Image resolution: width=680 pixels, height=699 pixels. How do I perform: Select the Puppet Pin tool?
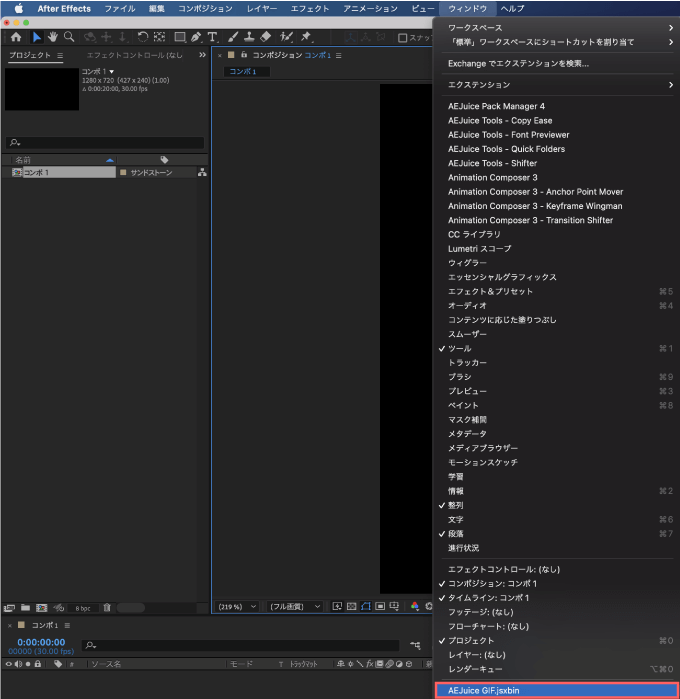pos(306,37)
